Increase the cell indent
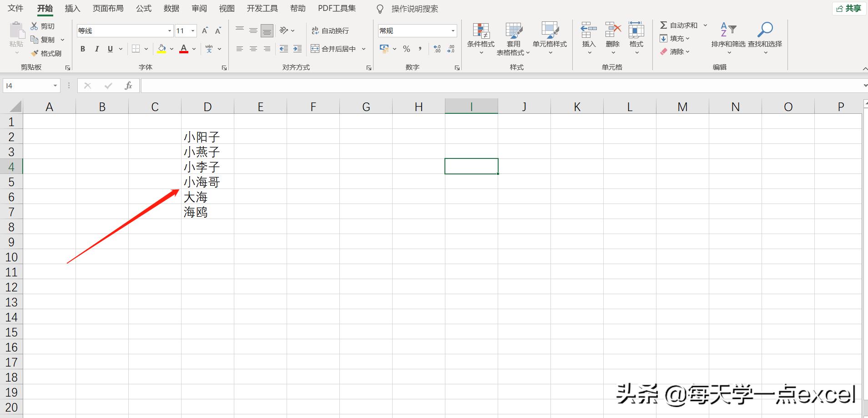Image resolution: width=868 pixels, height=418 pixels. click(298, 49)
